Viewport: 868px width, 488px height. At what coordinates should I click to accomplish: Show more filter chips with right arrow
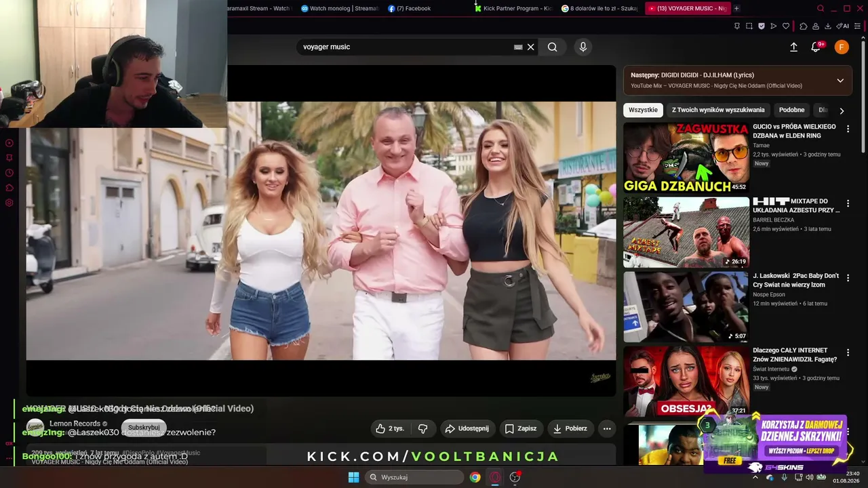[842, 110]
